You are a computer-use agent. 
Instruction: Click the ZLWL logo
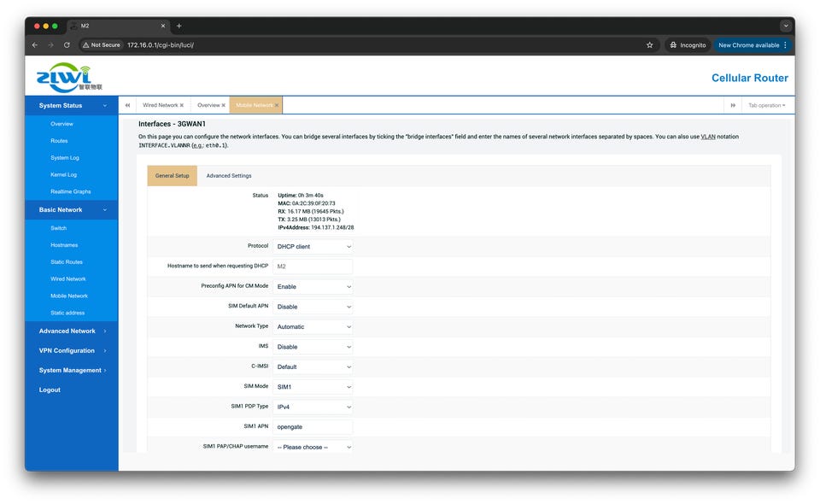(69, 77)
